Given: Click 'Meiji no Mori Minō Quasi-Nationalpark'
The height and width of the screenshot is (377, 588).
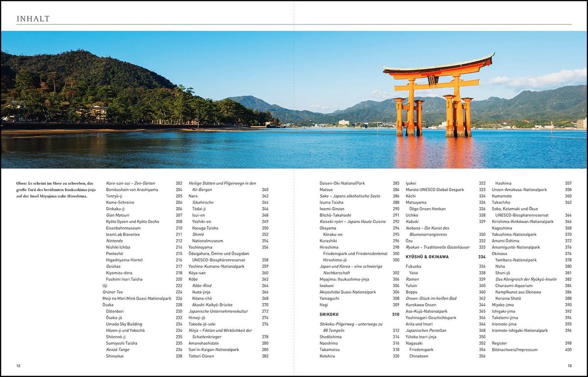Looking at the screenshot, I should pos(137,298).
